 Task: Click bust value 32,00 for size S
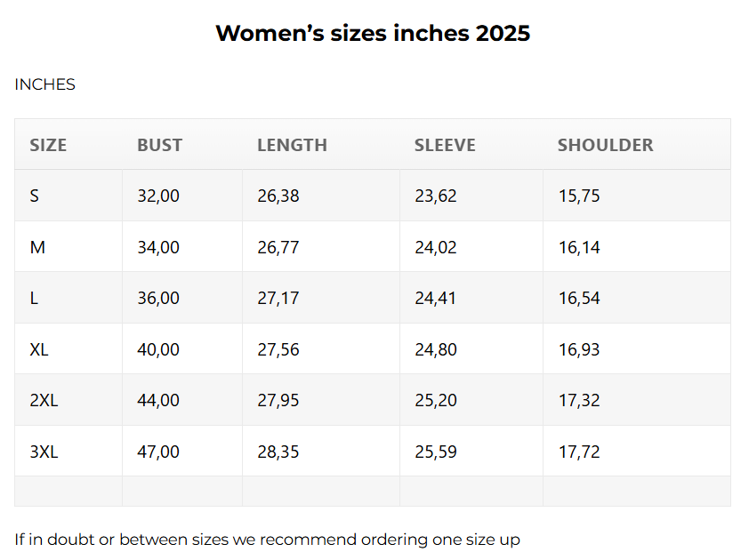[x=158, y=196]
